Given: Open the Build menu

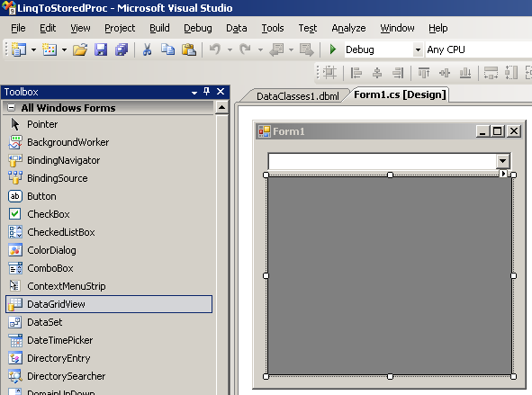Looking at the screenshot, I should 159,28.
